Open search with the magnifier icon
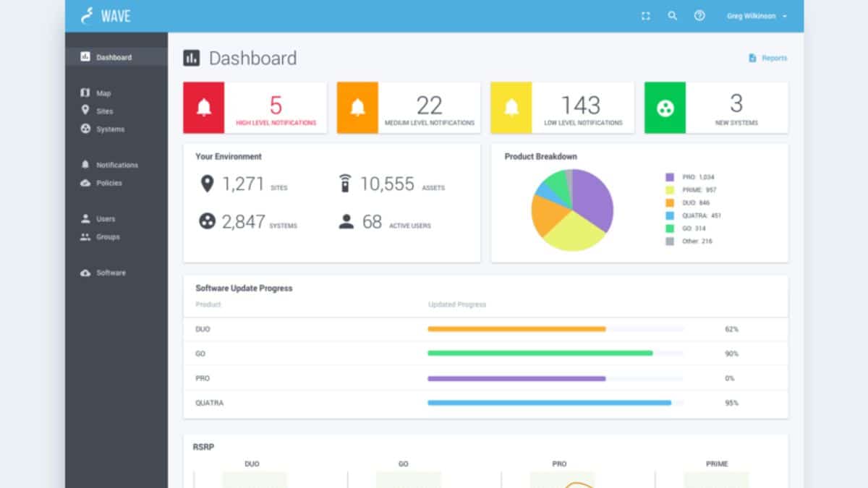This screenshot has width=868, height=488. 673,16
